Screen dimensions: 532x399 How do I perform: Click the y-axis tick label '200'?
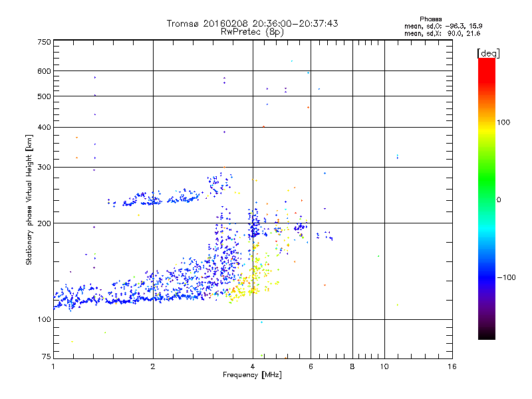click(44, 223)
